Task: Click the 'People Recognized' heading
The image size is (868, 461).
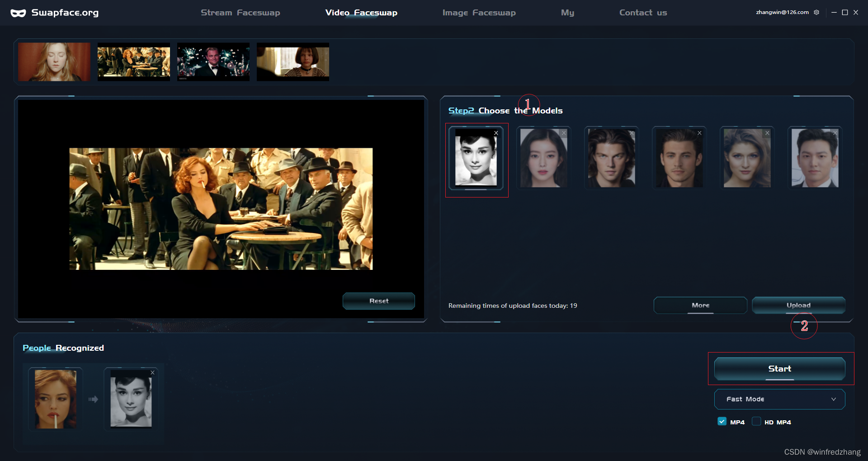Action: (x=63, y=348)
